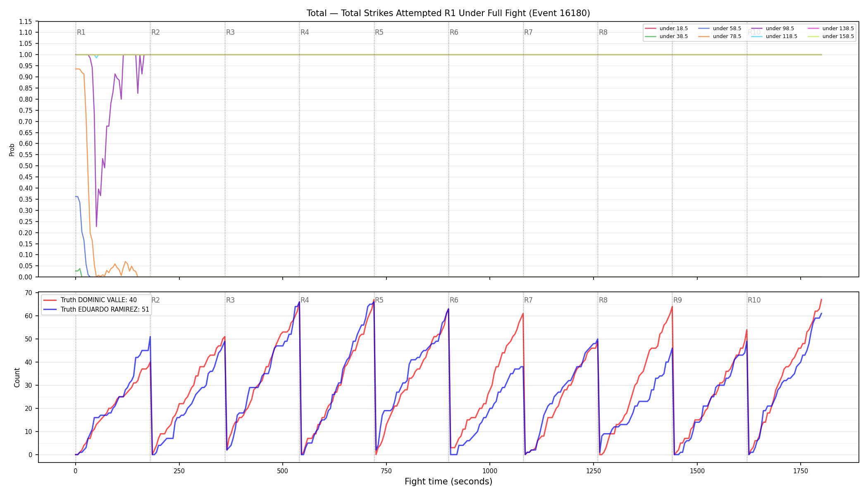Click the 1.00 tick on the Prob axis
The image size is (868, 496).
pos(26,55)
